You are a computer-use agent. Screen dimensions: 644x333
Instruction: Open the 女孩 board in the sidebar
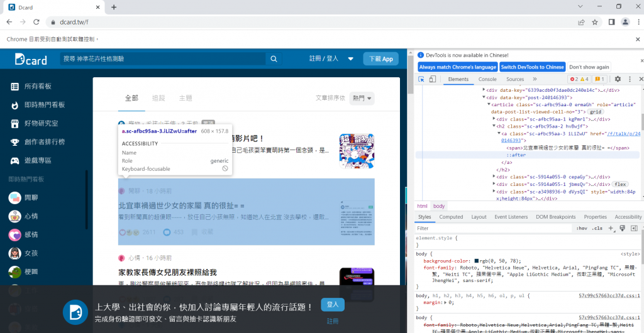click(x=24, y=253)
